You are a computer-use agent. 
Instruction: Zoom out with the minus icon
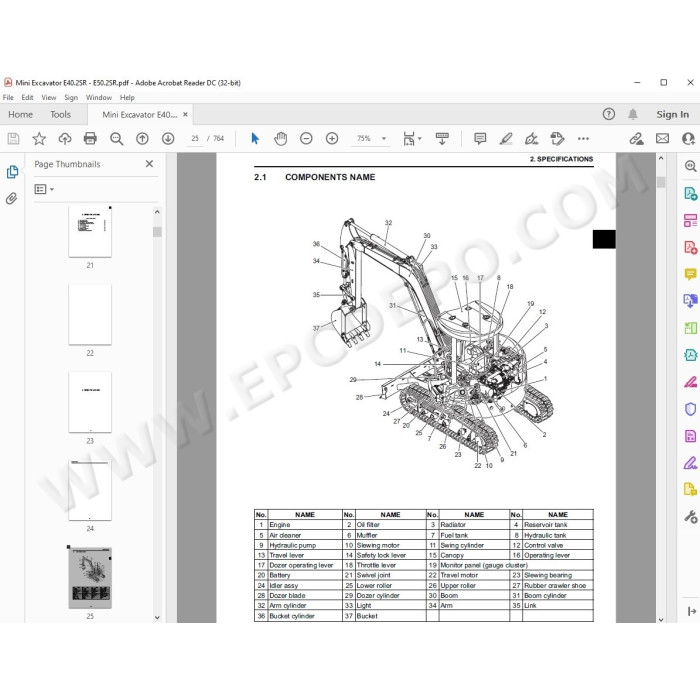pos(306,139)
